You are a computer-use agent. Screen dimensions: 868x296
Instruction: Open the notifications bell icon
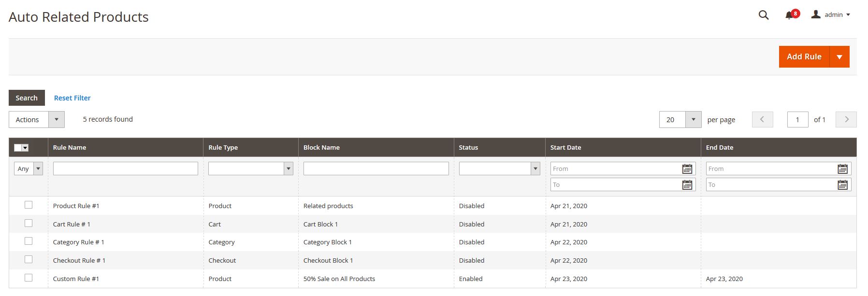coord(790,15)
